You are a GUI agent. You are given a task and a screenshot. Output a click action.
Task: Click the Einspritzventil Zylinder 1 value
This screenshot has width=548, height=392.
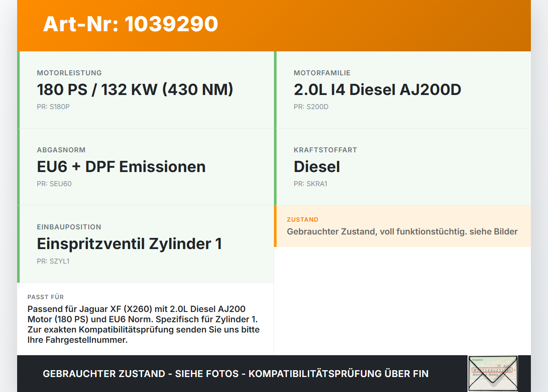coord(129,244)
